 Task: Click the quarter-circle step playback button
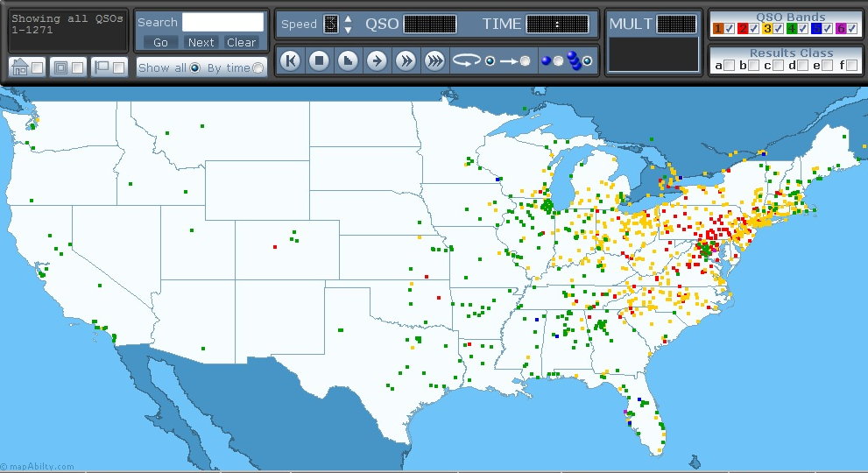[x=348, y=60]
